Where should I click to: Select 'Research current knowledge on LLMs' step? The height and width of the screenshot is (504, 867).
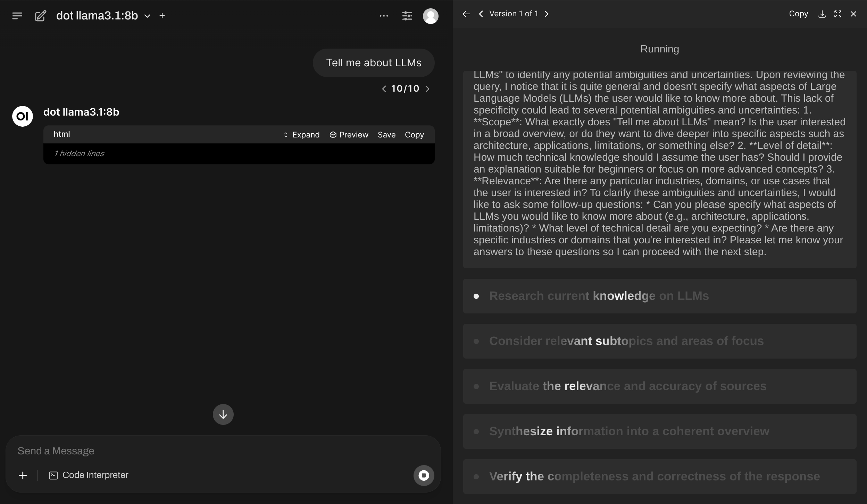pos(599,296)
